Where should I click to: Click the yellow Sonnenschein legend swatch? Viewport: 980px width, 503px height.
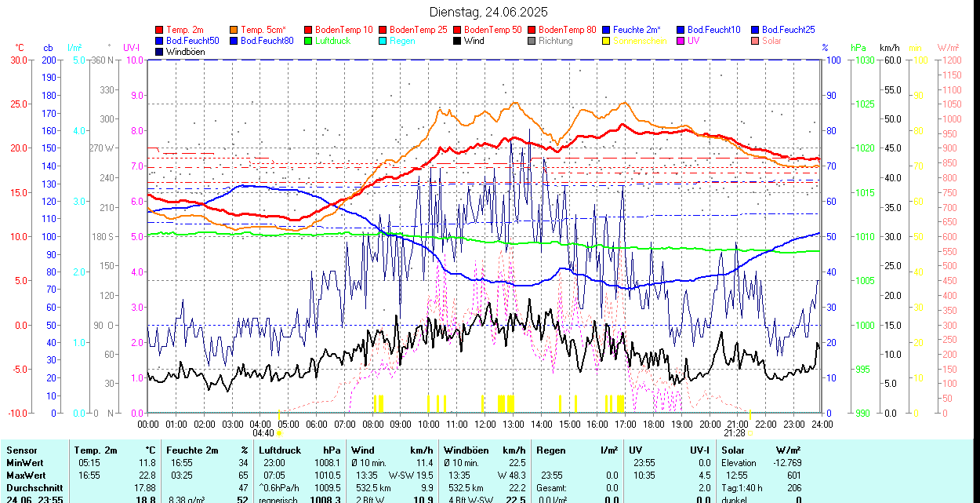(606, 41)
